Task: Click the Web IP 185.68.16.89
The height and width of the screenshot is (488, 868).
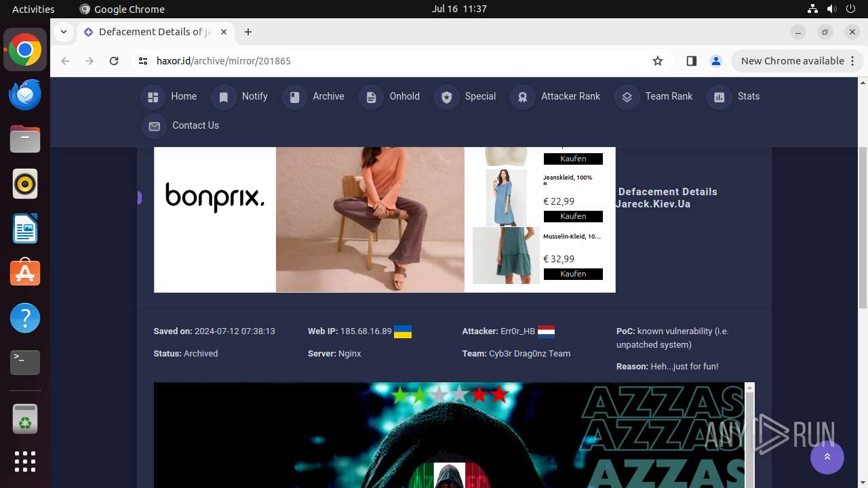Action: pos(366,331)
